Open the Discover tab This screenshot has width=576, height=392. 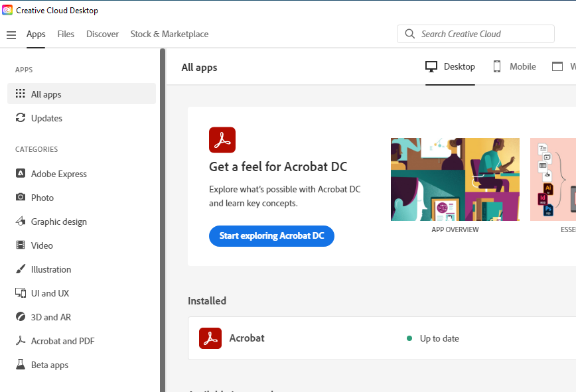point(102,34)
